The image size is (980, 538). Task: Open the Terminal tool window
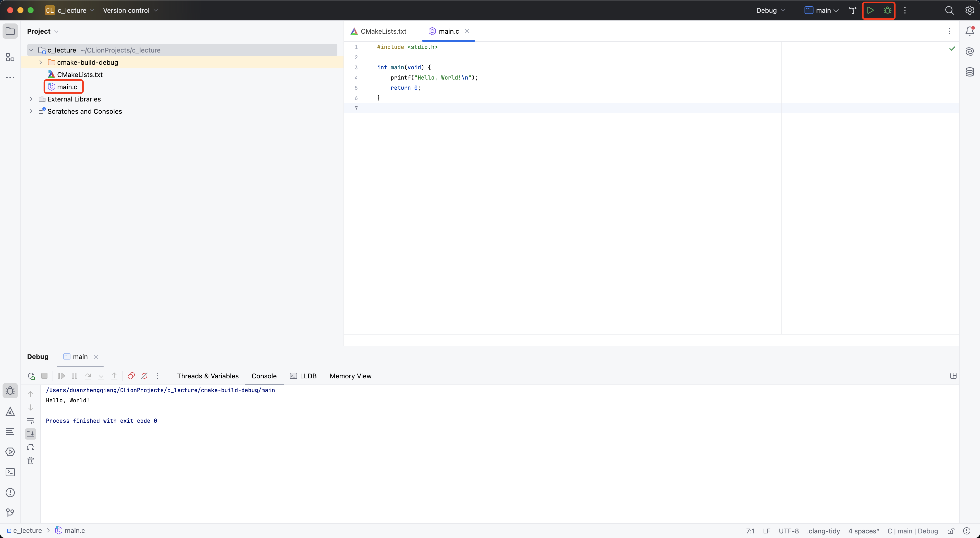click(x=10, y=472)
